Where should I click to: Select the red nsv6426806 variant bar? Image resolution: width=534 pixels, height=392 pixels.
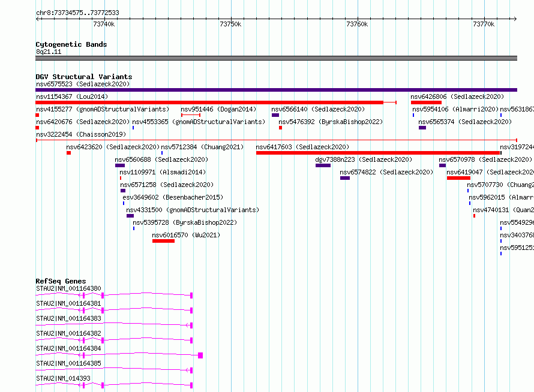tap(426, 102)
